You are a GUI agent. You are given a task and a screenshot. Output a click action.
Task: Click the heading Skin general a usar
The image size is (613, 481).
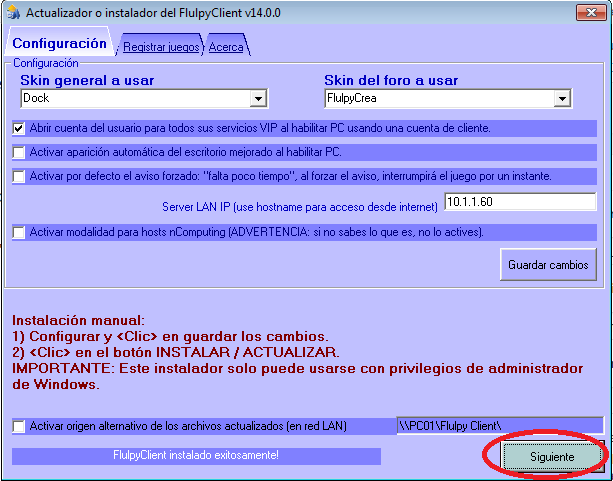coord(87,80)
